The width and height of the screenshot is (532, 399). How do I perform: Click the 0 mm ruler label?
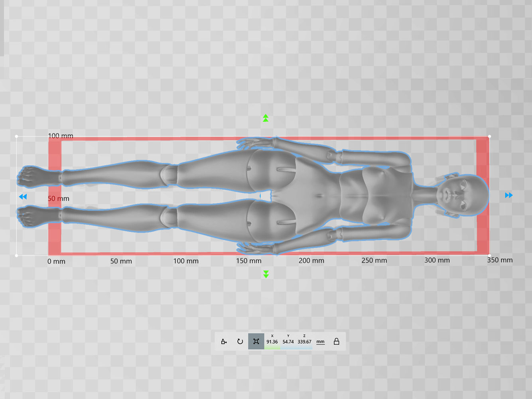(x=56, y=261)
